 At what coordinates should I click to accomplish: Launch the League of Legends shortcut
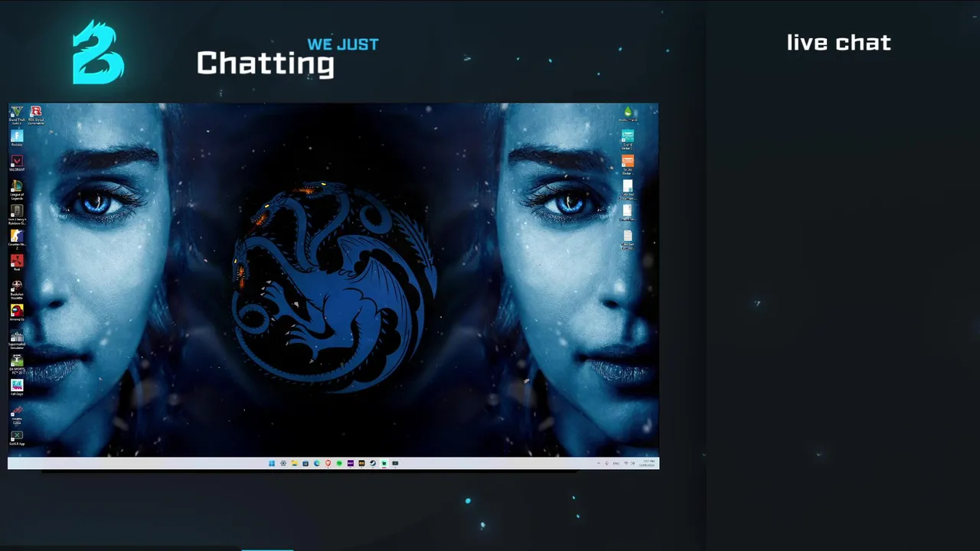point(16,190)
